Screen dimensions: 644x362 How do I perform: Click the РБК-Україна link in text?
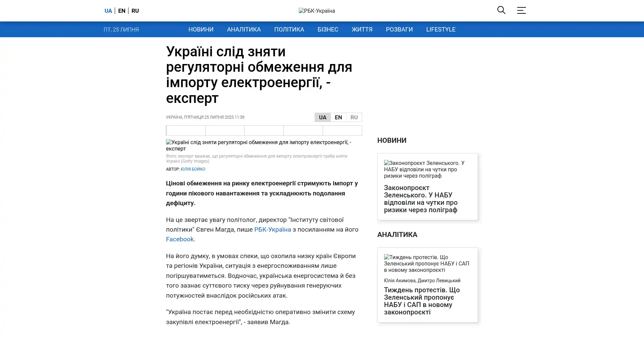(272, 230)
